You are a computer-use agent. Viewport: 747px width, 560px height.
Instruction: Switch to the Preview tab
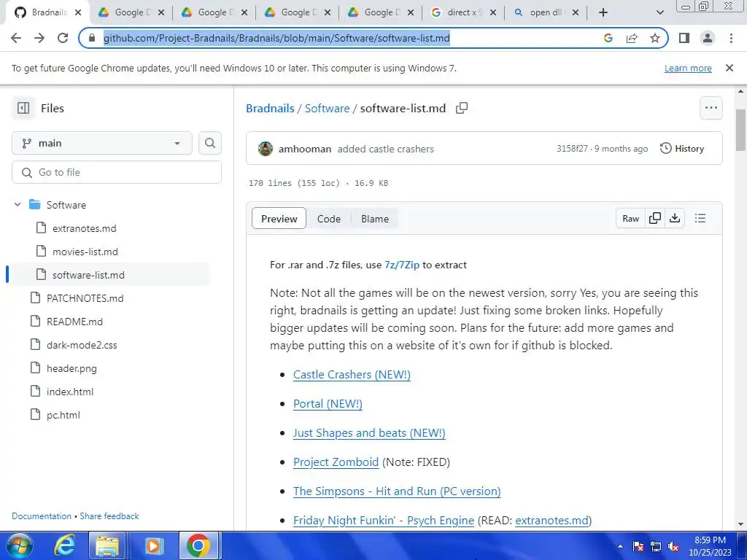[279, 219]
